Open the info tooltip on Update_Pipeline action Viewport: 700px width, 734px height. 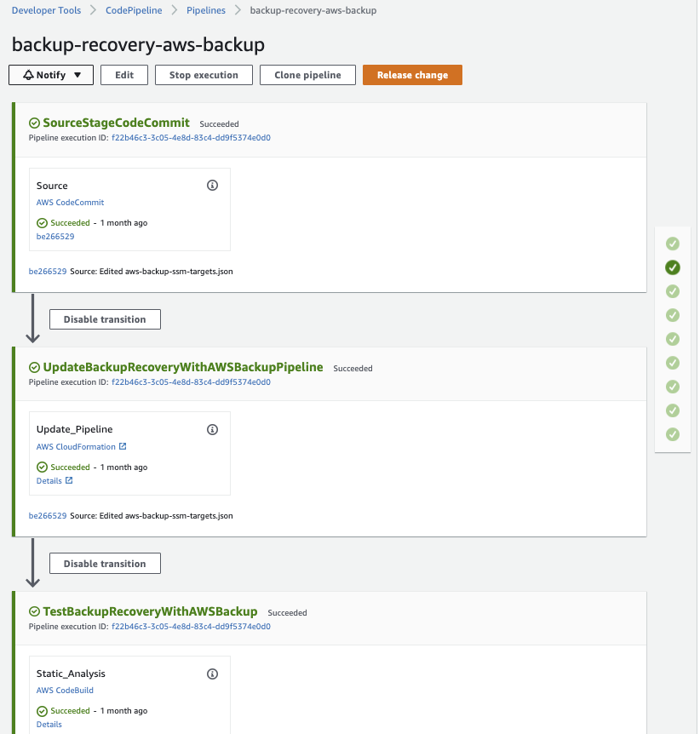[x=212, y=429]
